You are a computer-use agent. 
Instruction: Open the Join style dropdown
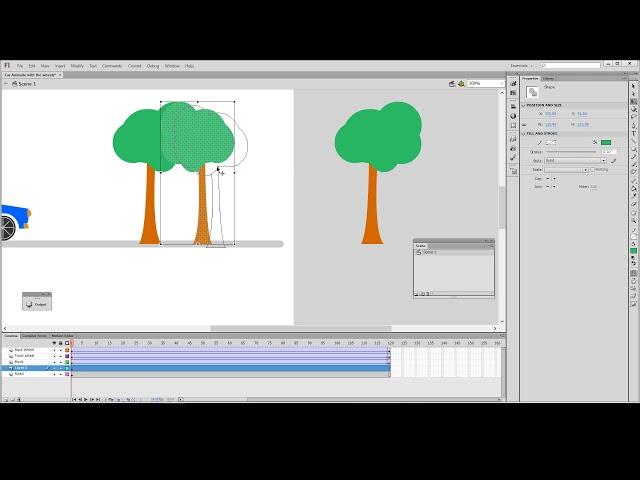pyautogui.click(x=551, y=187)
